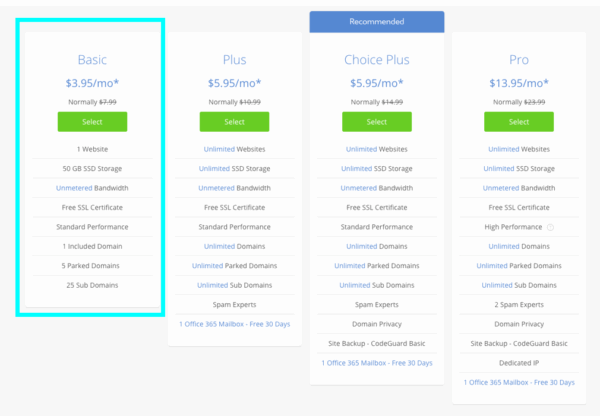
Task: Click 'Free SSL Certificate' in Basic plan
Action: pyautogui.click(x=92, y=207)
